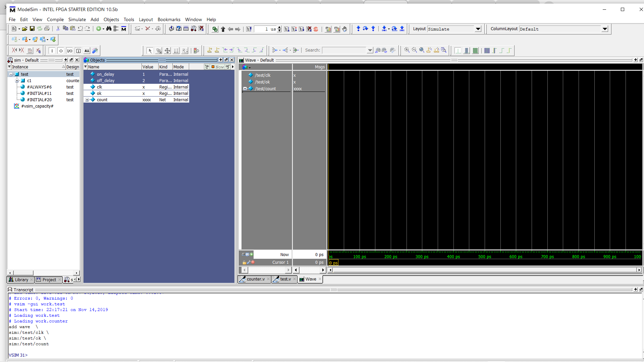Click the Zoom In magnifier icon
Image resolution: width=644 pixels, height=362 pixels.
407,50
